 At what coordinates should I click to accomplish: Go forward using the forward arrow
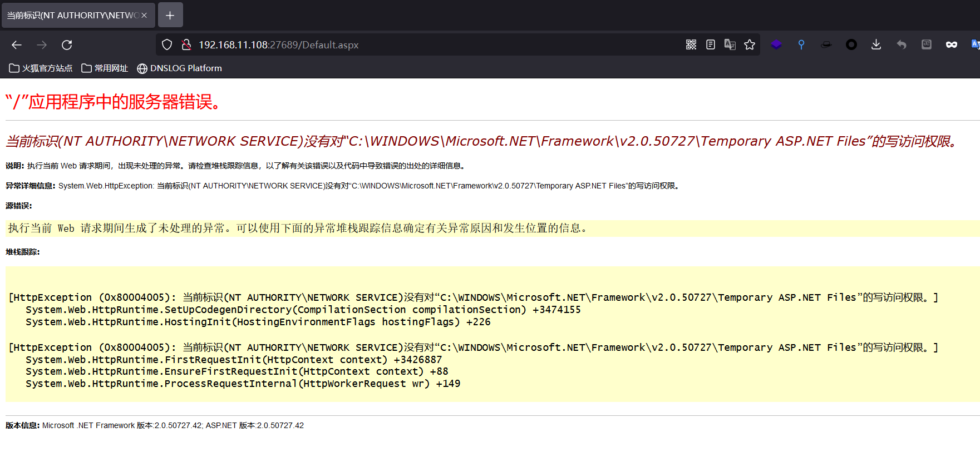(42, 45)
